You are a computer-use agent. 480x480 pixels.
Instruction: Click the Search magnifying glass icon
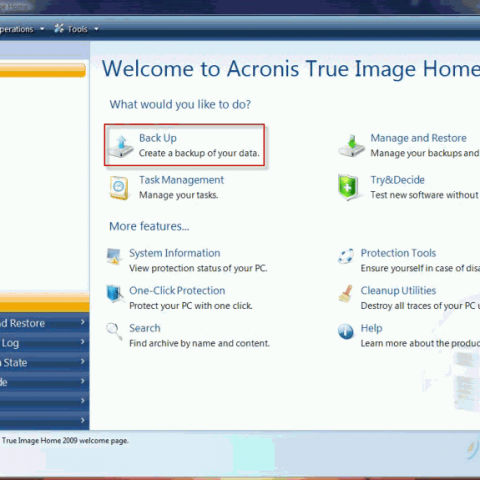click(114, 331)
